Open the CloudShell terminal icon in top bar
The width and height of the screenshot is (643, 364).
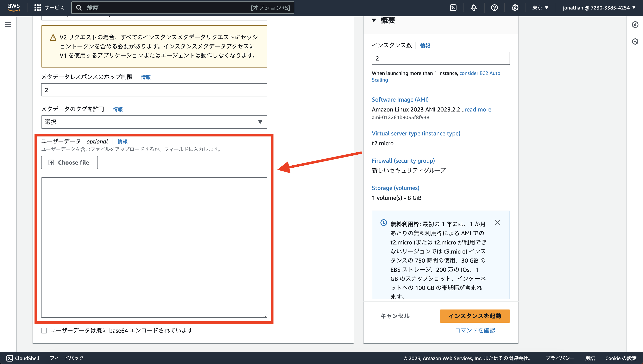tap(453, 7)
